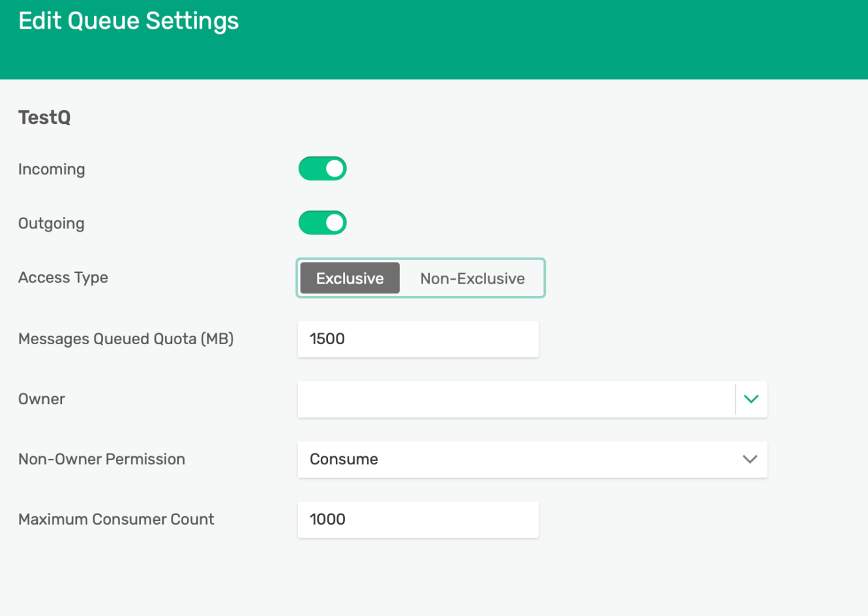The height and width of the screenshot is (616, 868).
Task: Toggle Incoming messages off for TestQ
Action: 322,168
